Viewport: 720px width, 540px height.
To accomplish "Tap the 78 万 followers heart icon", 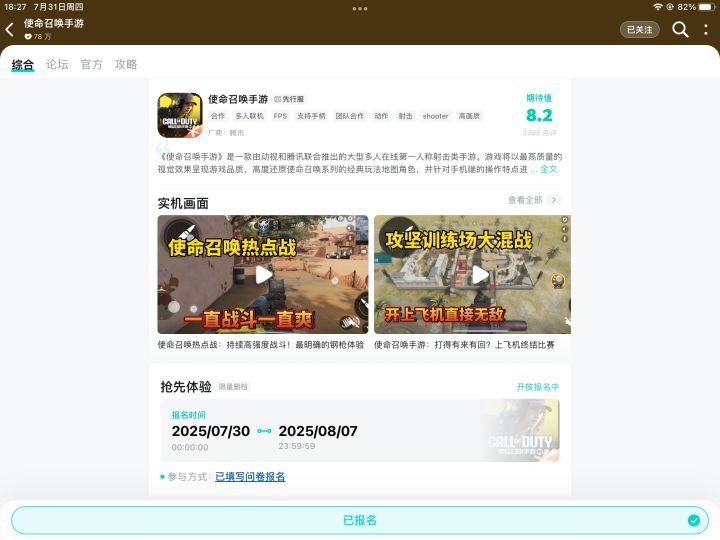I will (28, 37).
